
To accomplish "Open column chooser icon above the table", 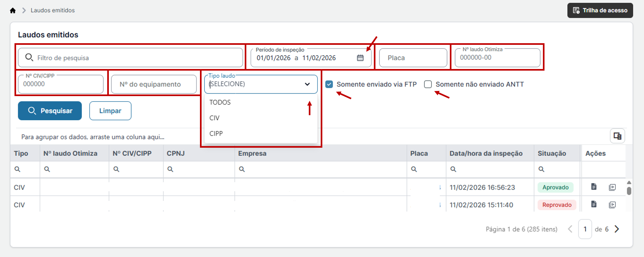I will 617,136.
